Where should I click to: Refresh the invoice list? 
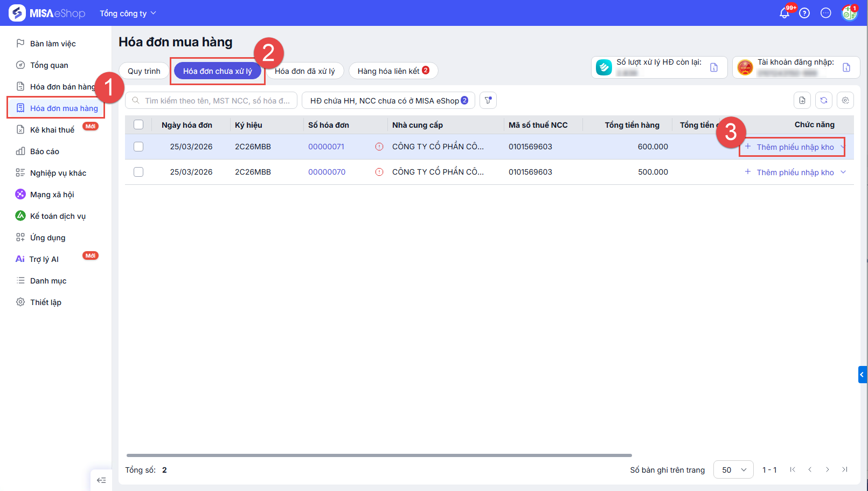click(824, 100)
